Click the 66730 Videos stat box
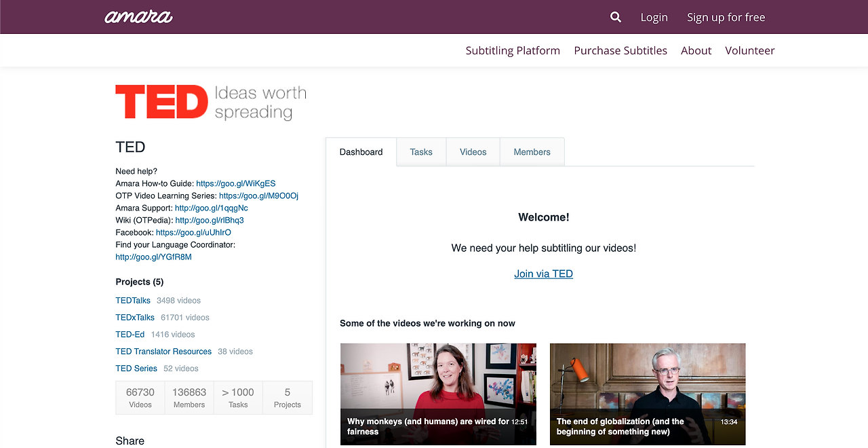This screenshot has width=868, height=448. [140, 398]
